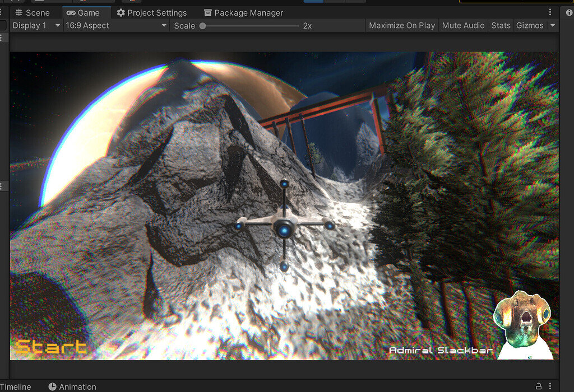Select the grid icon beside Scene tab

pos(19,12)
